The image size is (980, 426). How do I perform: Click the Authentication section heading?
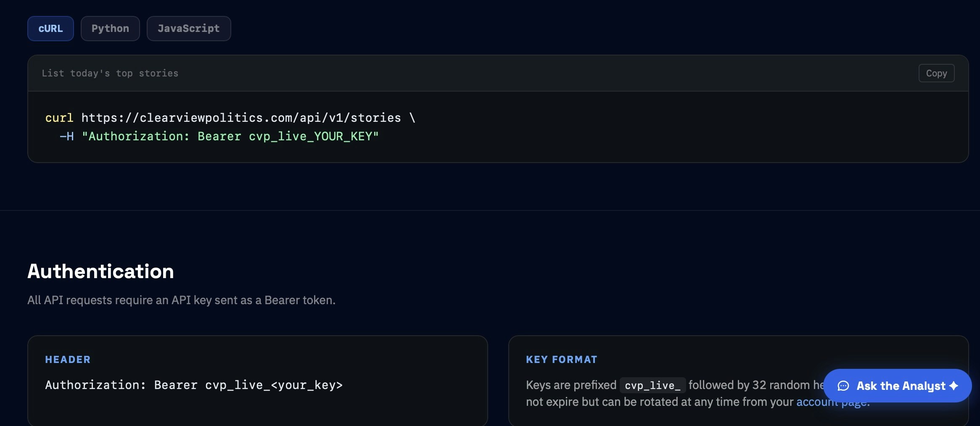(100, 271)
